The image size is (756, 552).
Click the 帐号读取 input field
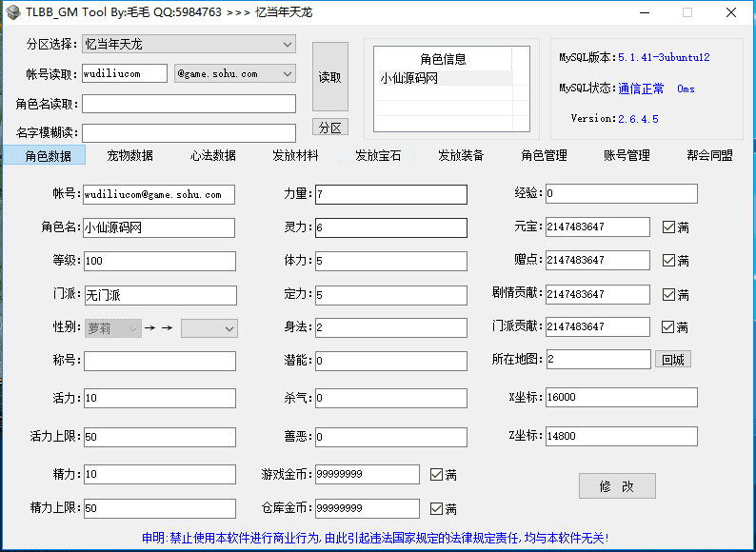pos(125,74)
